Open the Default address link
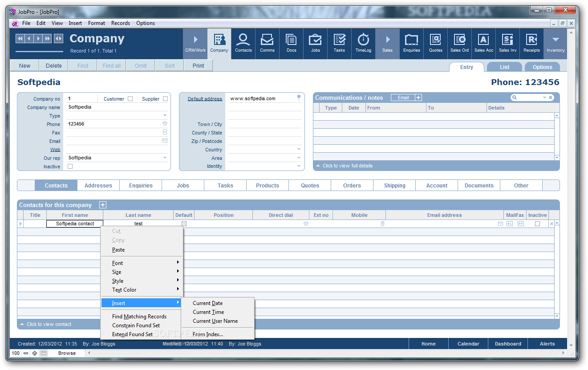This screenshot has height=370, width=588. pyautogui.click(x=205, y=99)
